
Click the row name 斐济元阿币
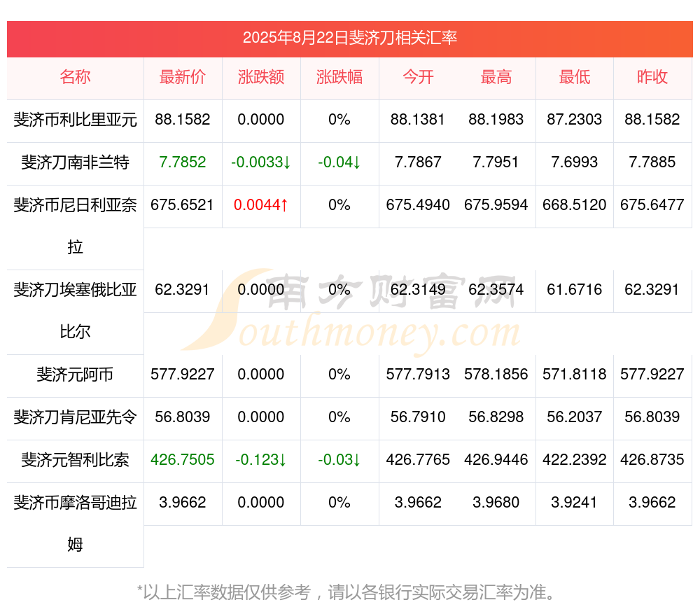click(75, 374)
